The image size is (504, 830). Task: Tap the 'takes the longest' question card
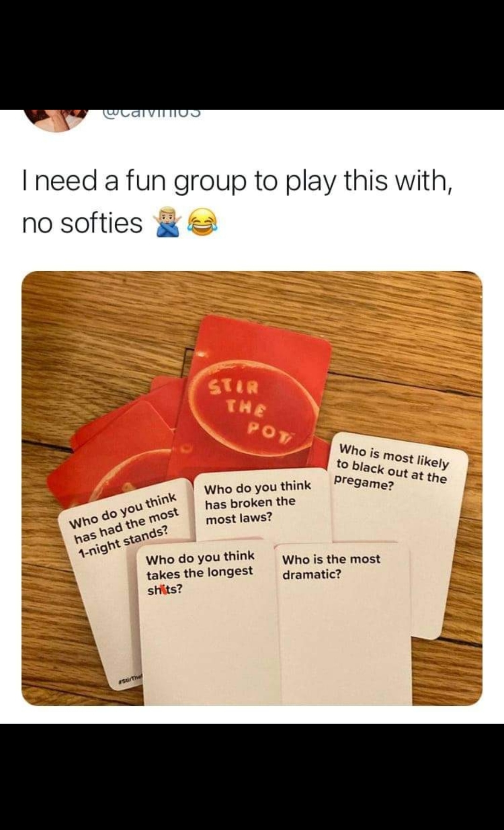coord(209,623)
